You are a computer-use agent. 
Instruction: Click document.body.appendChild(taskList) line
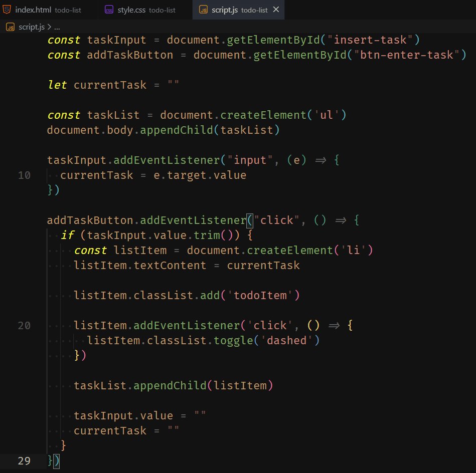(x=164, y=130)
